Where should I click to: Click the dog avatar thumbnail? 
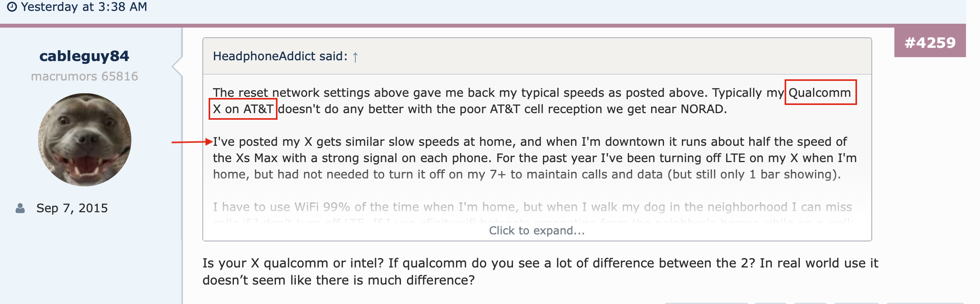pyautogui.click(x=84, y=140)
